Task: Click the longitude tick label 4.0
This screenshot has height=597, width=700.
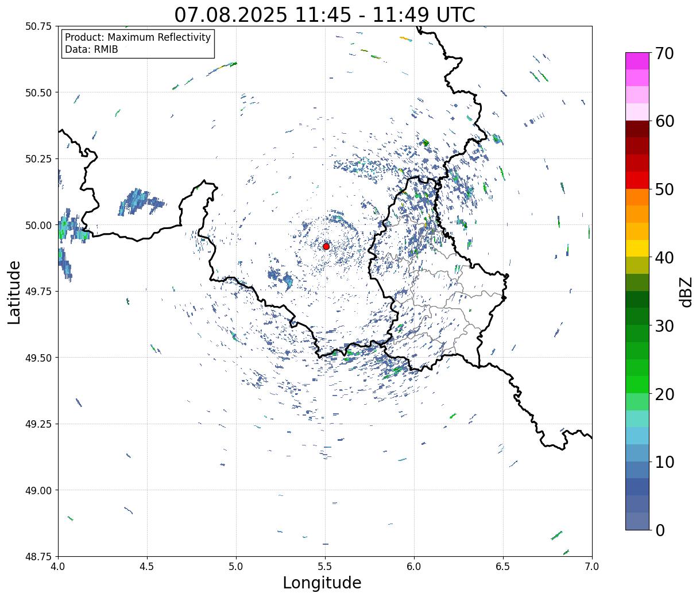Action: click(x=58, y=566)
